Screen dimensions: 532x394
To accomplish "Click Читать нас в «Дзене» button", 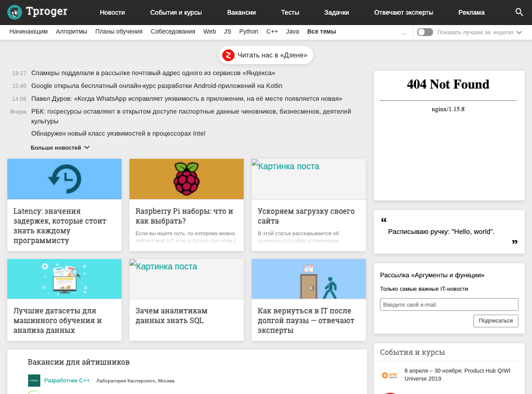I will 266,55.
